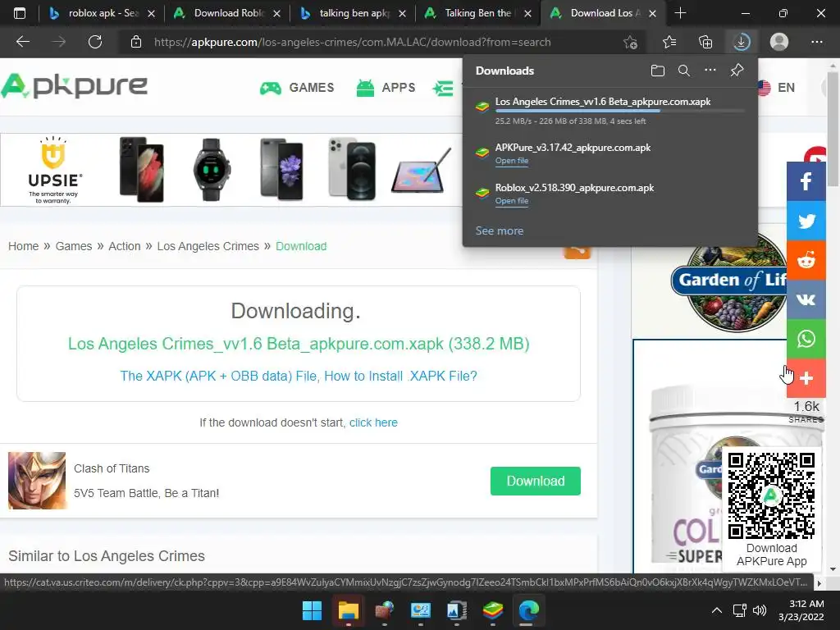Expand more sharing options plus icon
840x630 pixels.
(806, 378)
